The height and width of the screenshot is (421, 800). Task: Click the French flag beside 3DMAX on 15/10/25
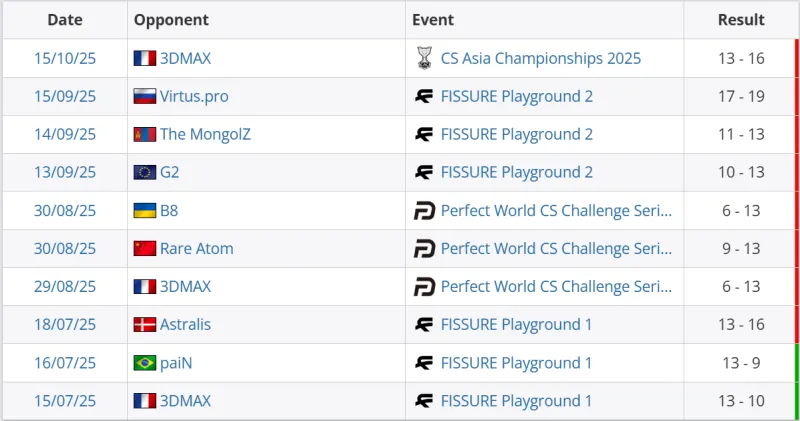coord(144,59)
